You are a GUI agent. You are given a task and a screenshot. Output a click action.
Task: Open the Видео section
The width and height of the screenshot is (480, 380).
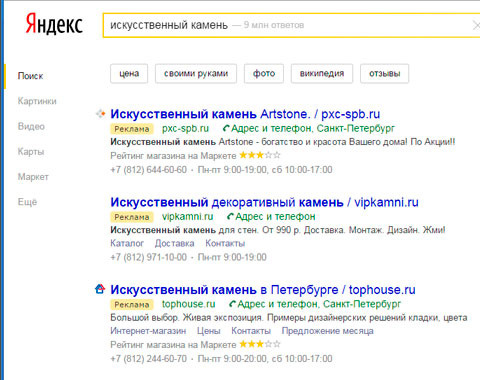pyautogui.click(x=31, y=126)
